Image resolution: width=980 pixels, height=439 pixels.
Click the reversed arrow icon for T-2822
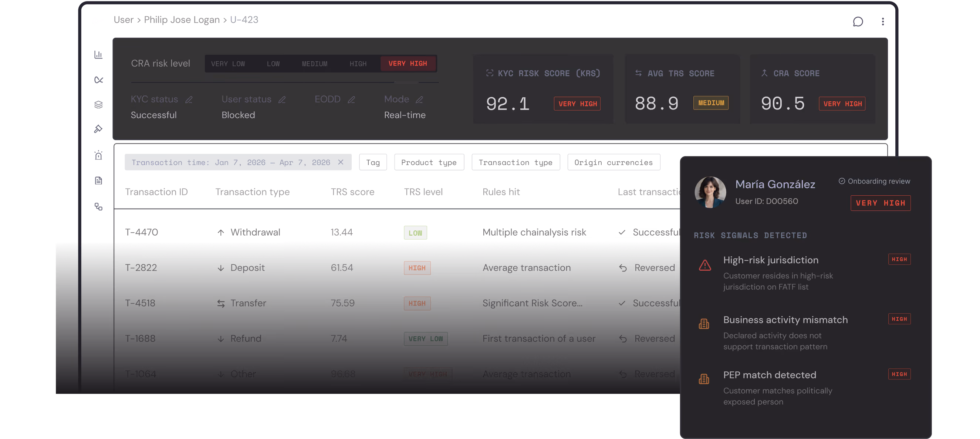coord(623,268)
